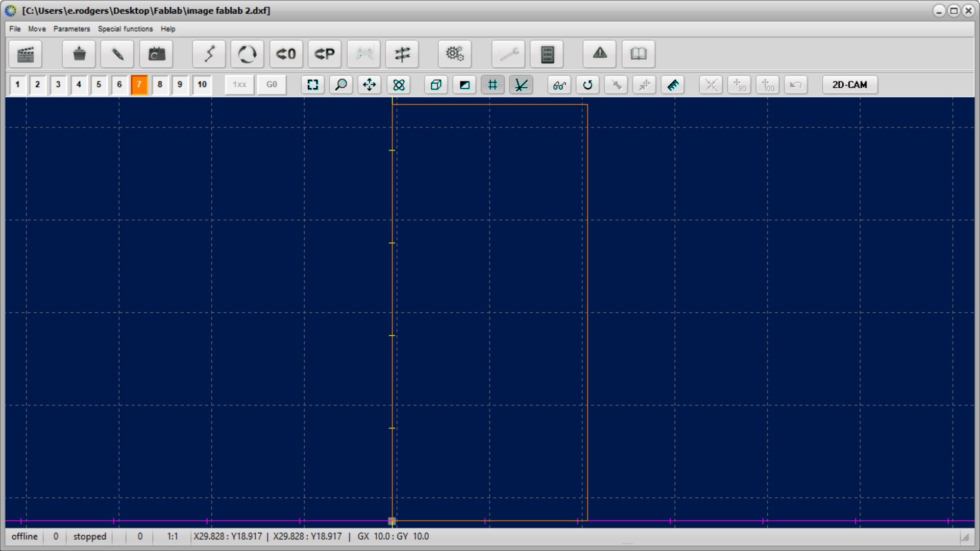Screen dimensions: 980x551
Task: Click the warning triangle icon
Action: 600,54
